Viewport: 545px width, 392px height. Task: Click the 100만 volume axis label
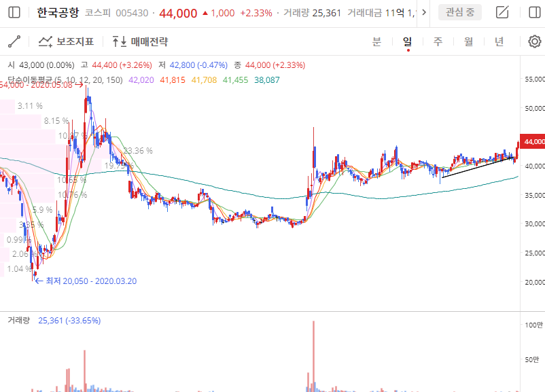click(534, 325)
